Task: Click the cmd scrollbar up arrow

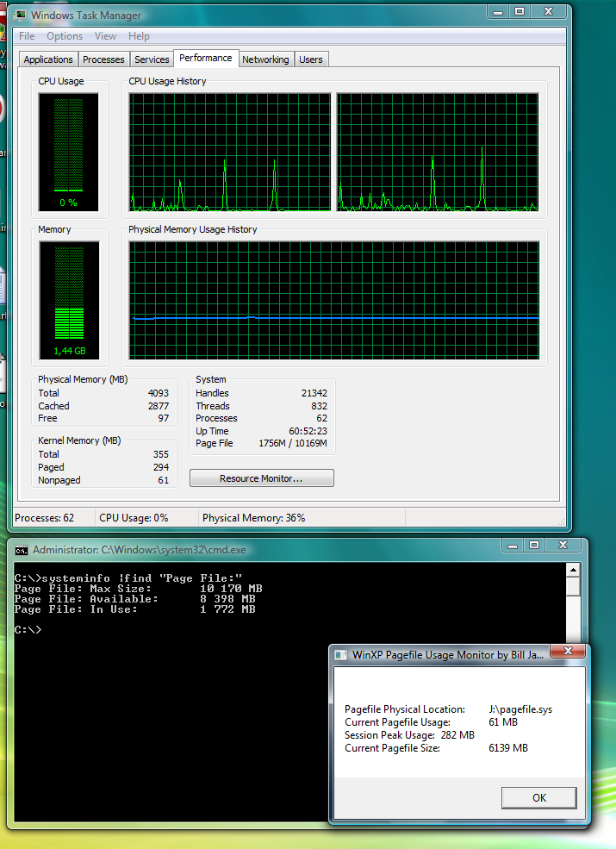Action: pos(573,570)
